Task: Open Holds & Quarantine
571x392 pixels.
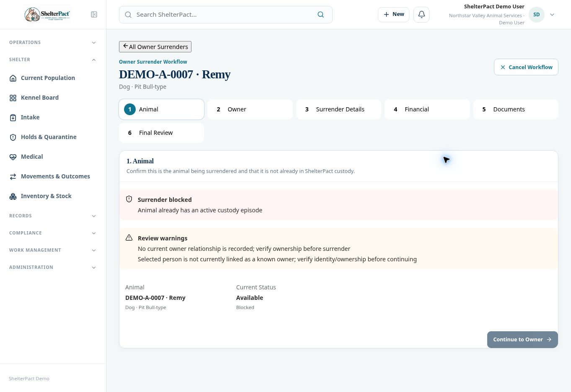Action: click(53, 137)
